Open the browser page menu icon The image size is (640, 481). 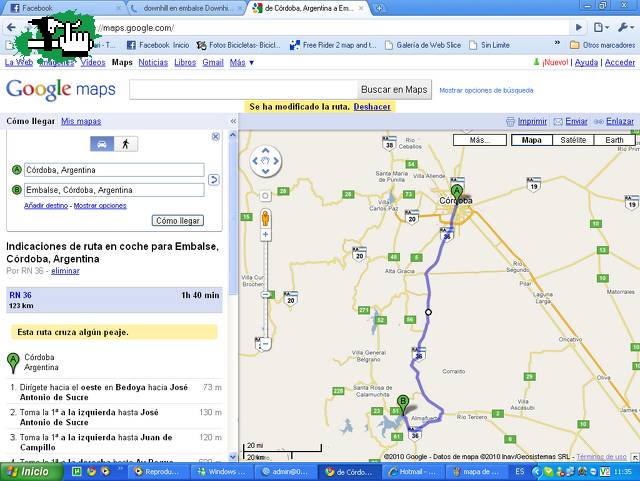(601, 27)
